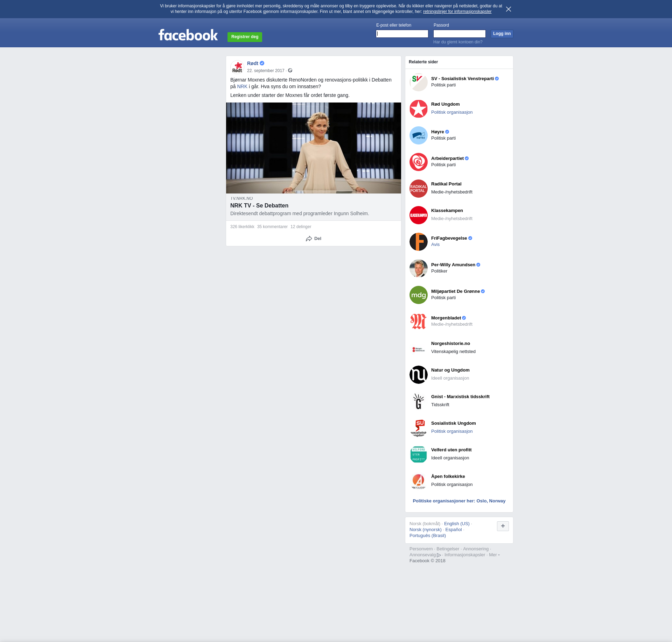This screenshot has height=642, width=672.
Task: Open Rødt page profile picture
Action: pos(237,67)
